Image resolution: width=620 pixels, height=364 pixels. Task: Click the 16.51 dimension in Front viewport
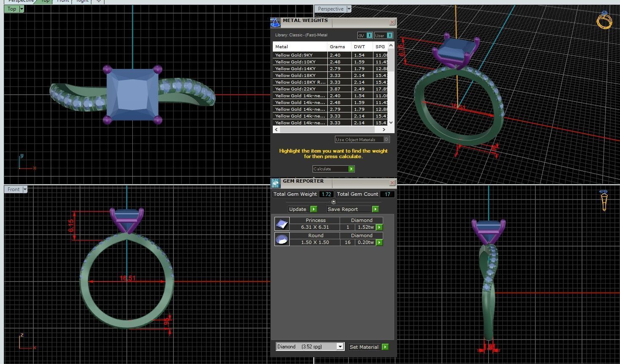[x=127, y=278]
